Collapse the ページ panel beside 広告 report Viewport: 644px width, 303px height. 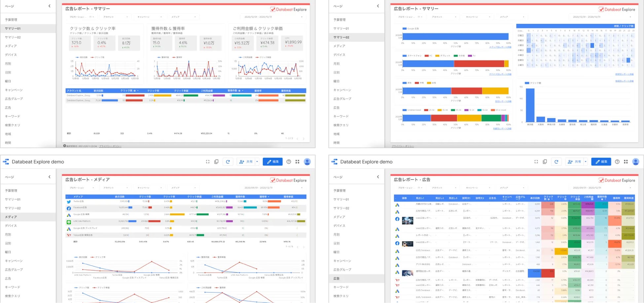(378, 177)
